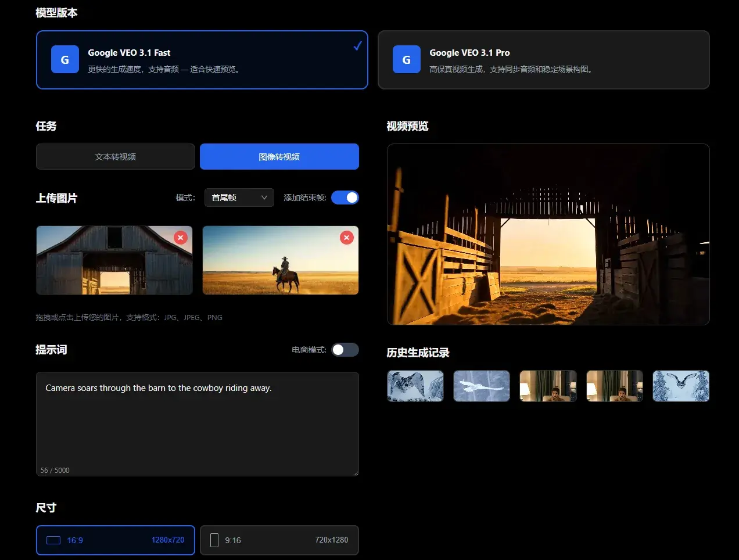Open the barn video preview
The height and width of the screenshot is (560, 739).
(x=548, y=234)
